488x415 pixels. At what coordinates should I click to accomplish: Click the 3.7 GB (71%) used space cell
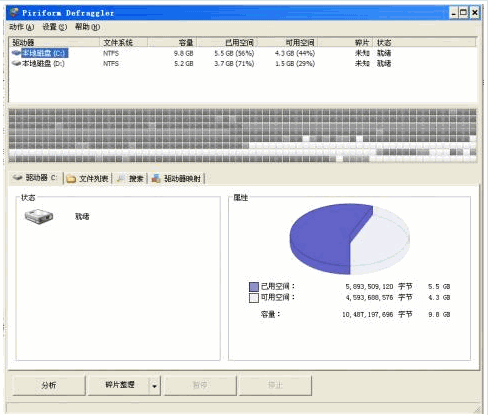click(234, 63)
